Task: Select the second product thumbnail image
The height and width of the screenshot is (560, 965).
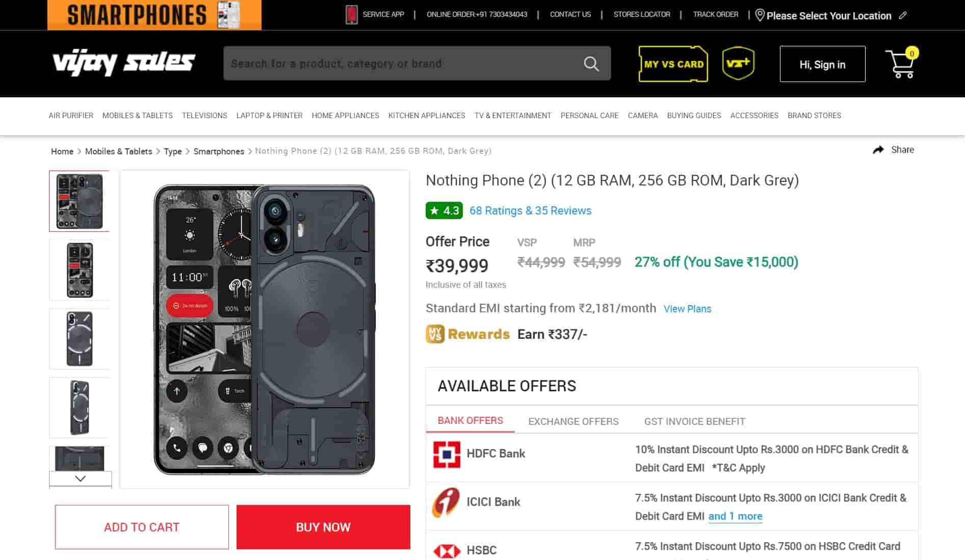Action: [x=80, y=270]
